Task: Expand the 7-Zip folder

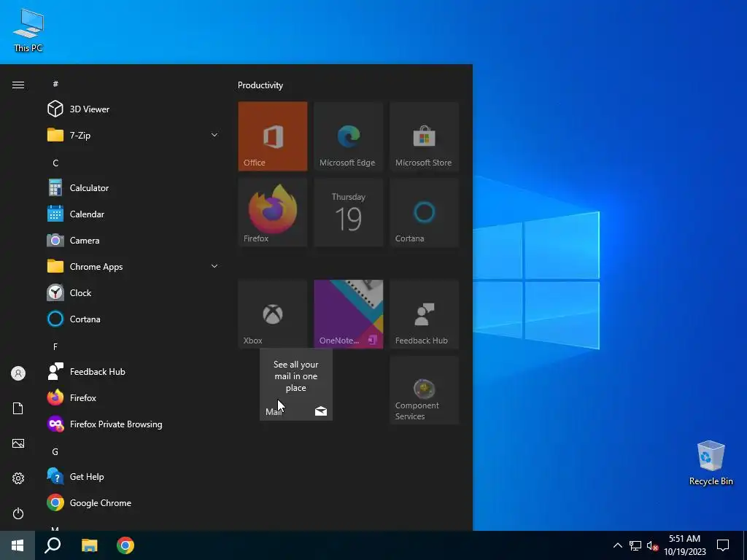Action: pyautogui.click(x=133, y=135)
